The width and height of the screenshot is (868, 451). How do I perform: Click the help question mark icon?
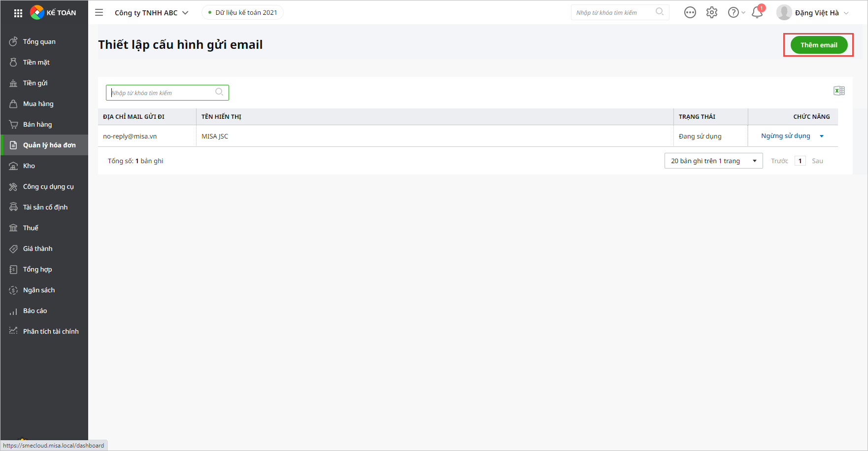(x=733, y=13)
